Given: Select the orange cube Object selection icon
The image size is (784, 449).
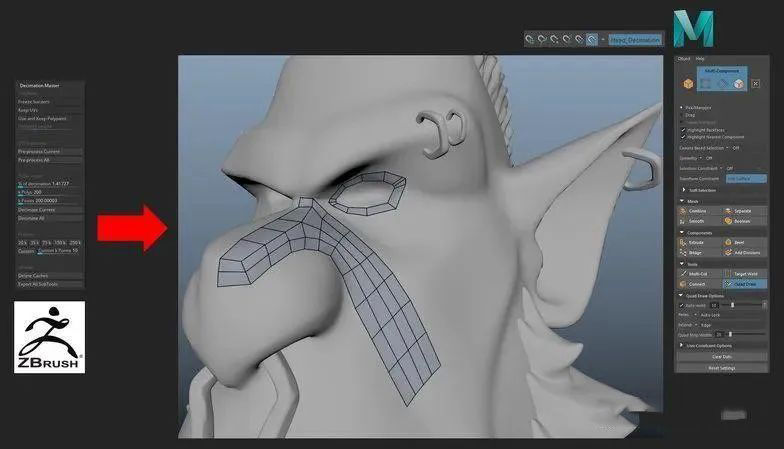Looking at the screenshot, I should point(688,84).
